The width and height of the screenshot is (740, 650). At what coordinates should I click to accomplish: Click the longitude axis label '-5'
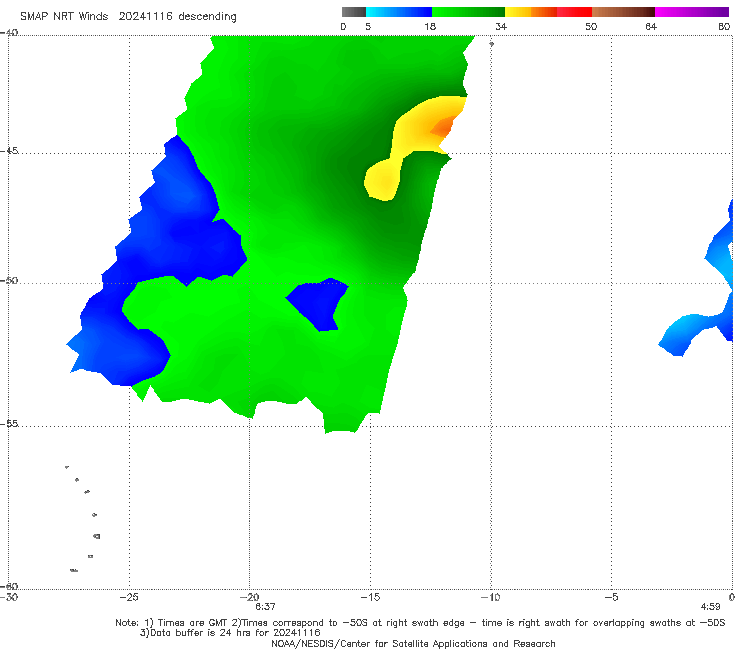coord(611,597)
